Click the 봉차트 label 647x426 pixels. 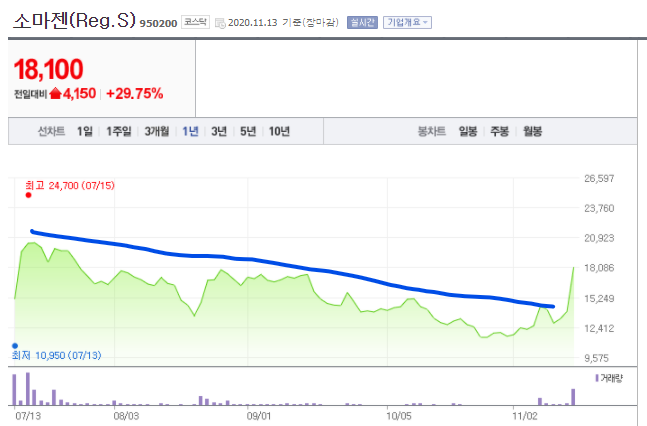pos(432,131)
